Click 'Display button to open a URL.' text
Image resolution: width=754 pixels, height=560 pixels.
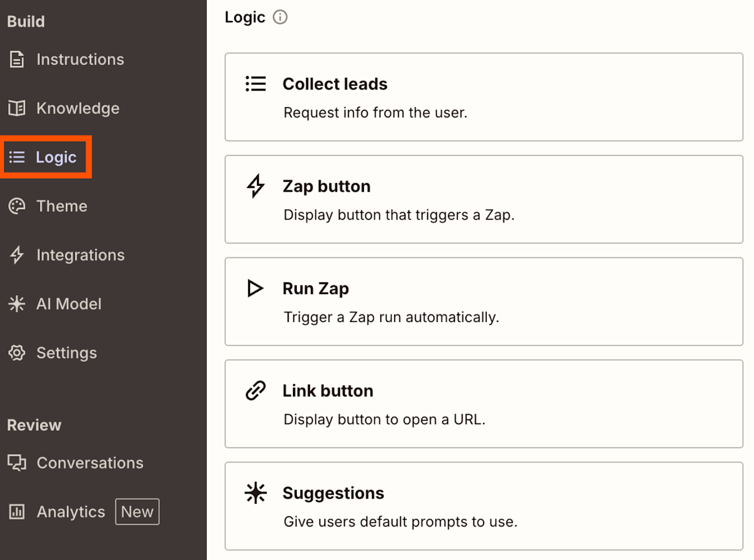[385, 419]
